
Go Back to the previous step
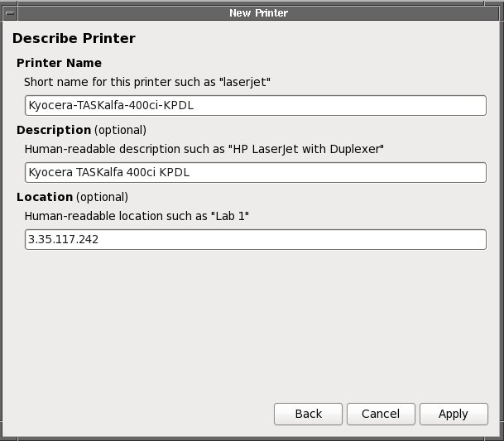(308, 414)
